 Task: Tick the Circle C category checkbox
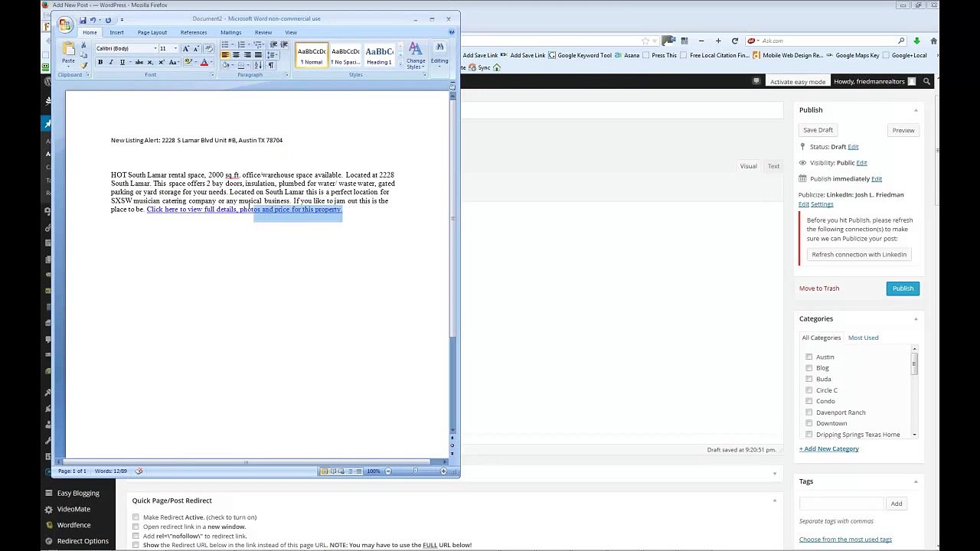(x=808, y=390)
